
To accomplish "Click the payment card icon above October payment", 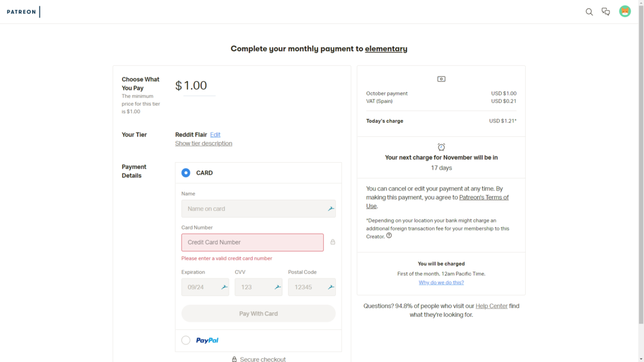I will point(441,78).
